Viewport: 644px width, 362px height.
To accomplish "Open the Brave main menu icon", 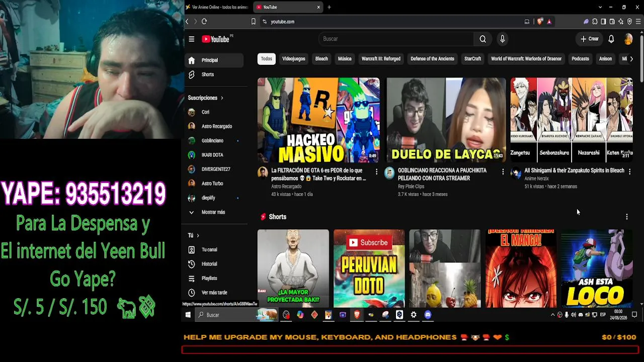I will [x=638, y=22].
